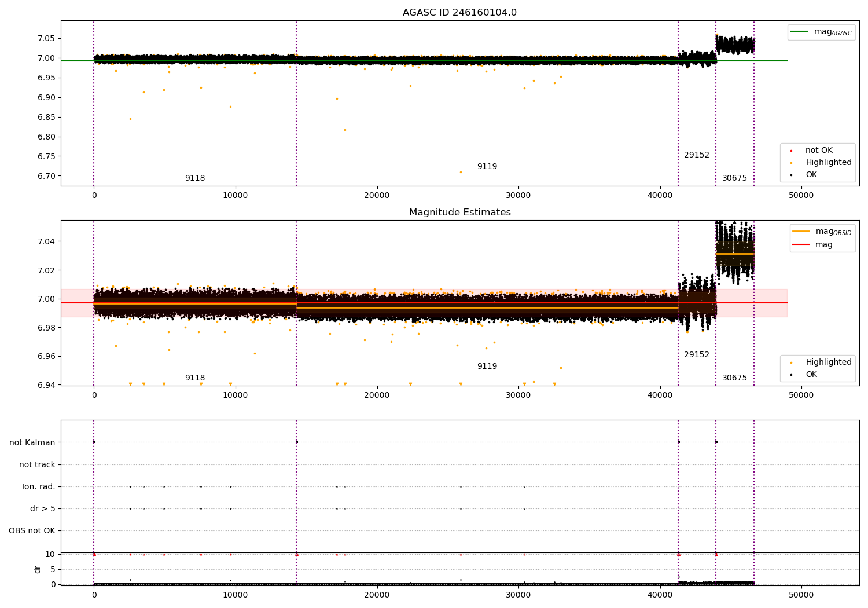This screenshot has height=608, width=868.
Task: Click obsid label 9118 in the top plot
Action: [195, 178]
